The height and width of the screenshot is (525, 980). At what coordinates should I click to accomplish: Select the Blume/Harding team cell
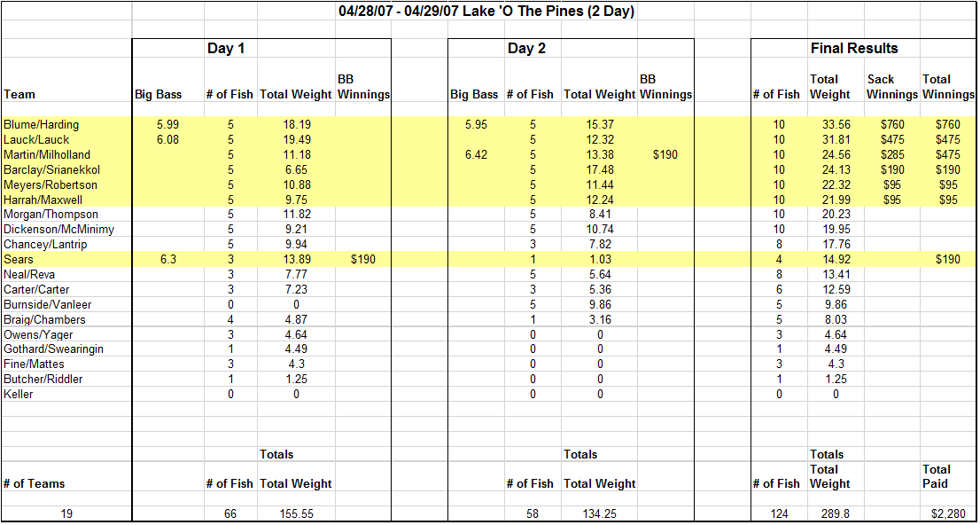coord(41,125)
